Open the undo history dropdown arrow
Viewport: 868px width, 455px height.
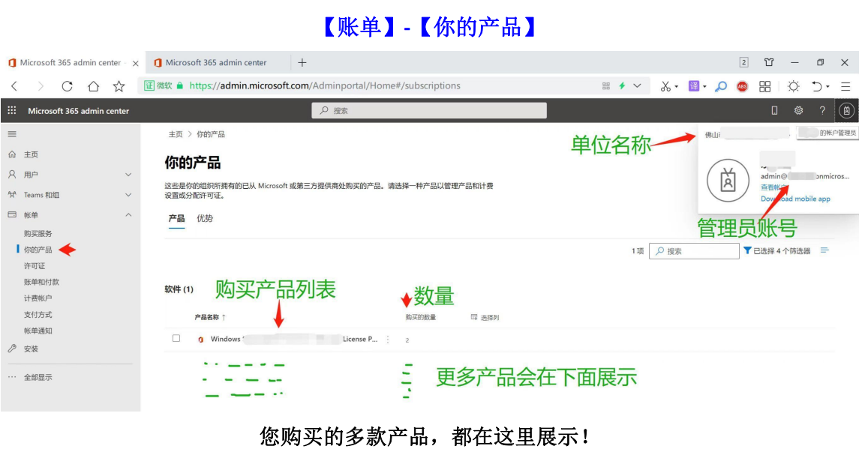pyautogui.click(x=828, y=87)
